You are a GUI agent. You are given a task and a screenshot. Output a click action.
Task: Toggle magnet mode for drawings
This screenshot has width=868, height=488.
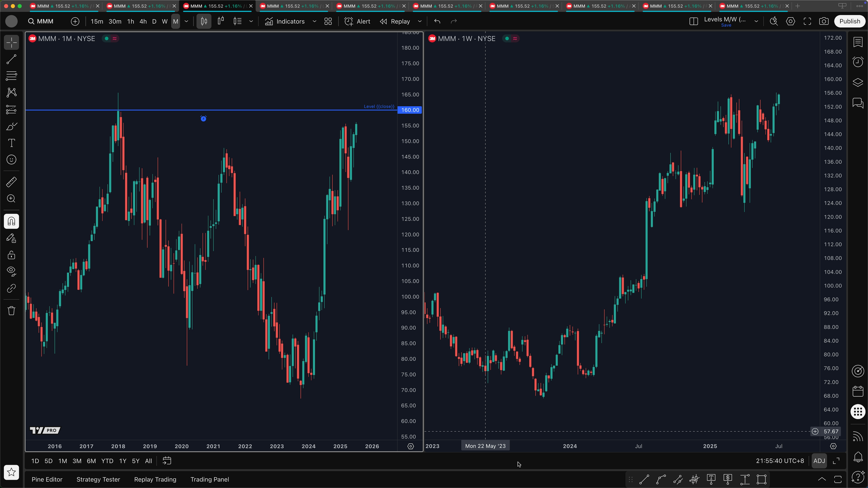pos(12,221)
